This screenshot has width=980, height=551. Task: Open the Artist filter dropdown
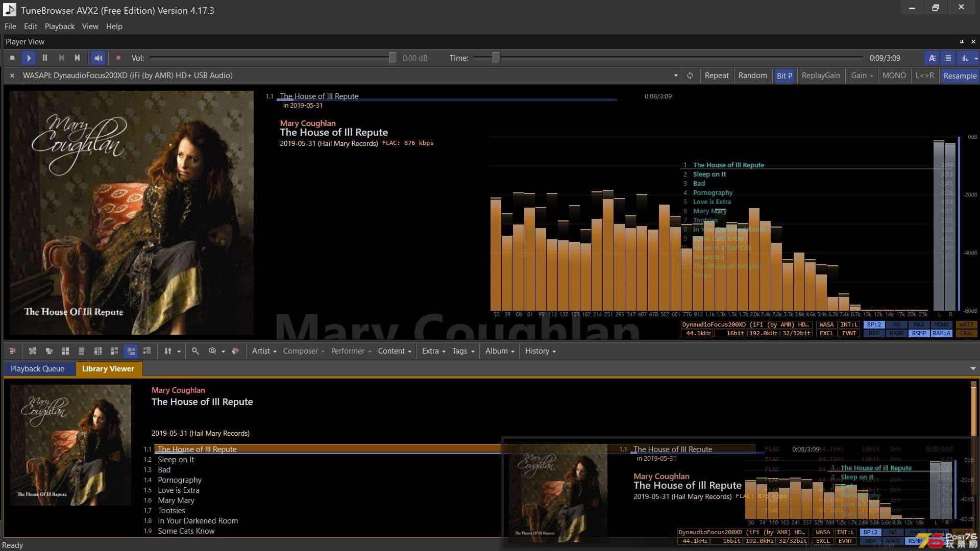(264, 351)
